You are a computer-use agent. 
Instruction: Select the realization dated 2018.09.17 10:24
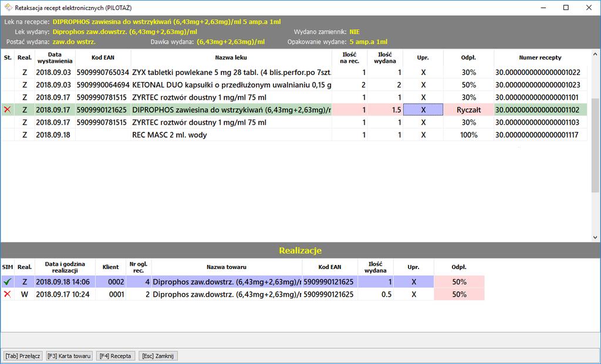coord(242,294)
